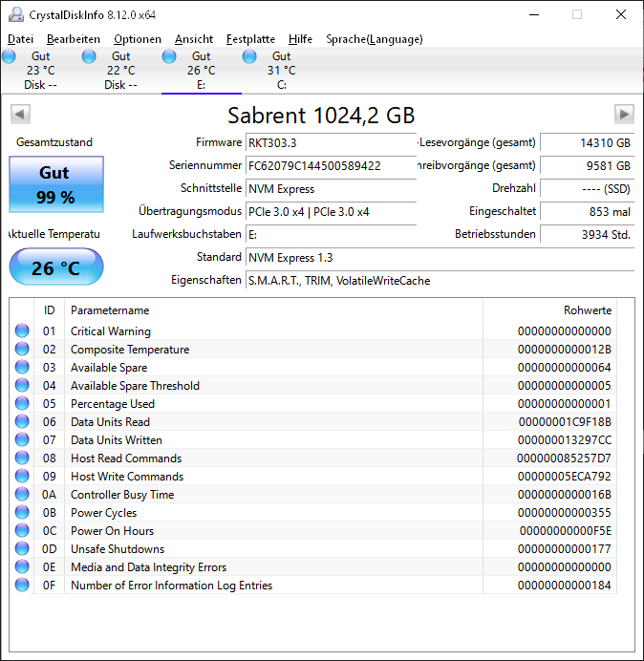
Task: Click the Betriebsstunden value 3934 Std.
Action: point(587,234)
